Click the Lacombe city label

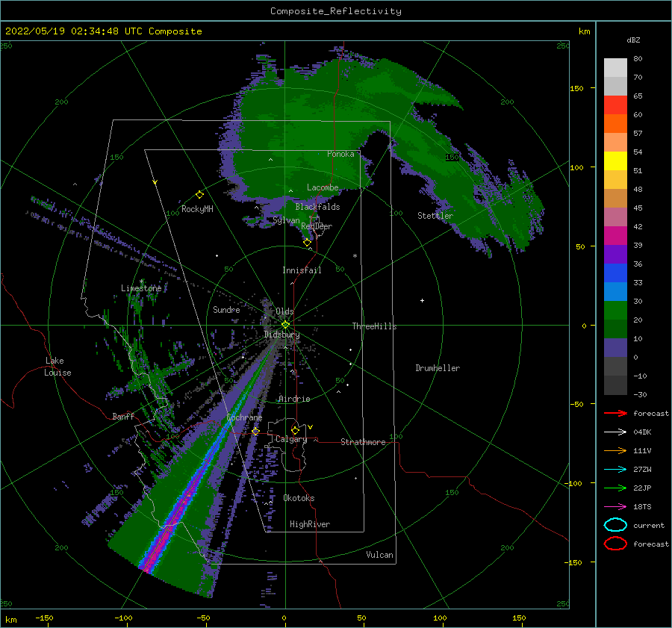coord(323,187)
